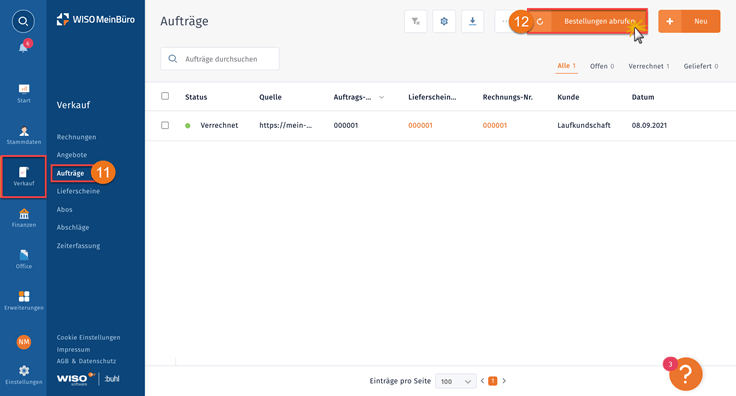Image resolution: width=736 pixels, height=396 pixels.
Task: Select page 1 in pagination
Action: tap(492, 381)
